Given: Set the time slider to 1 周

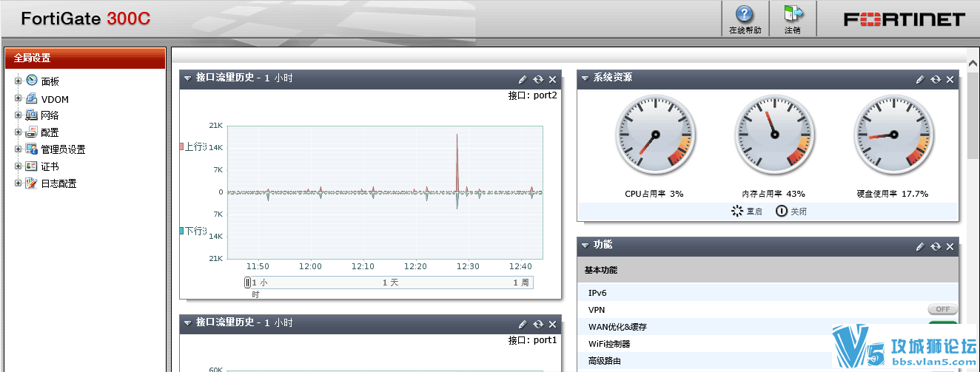Looking at the screenshot, I should 521,283.
